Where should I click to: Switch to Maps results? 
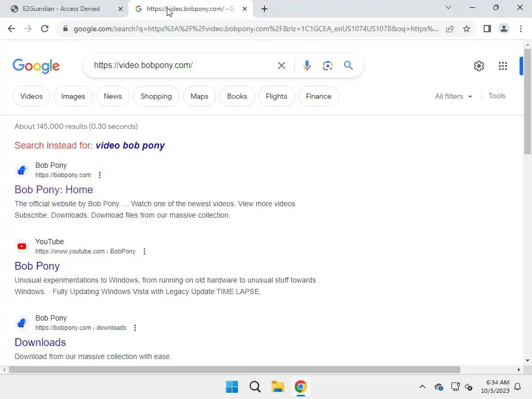[x=199, y=96]
